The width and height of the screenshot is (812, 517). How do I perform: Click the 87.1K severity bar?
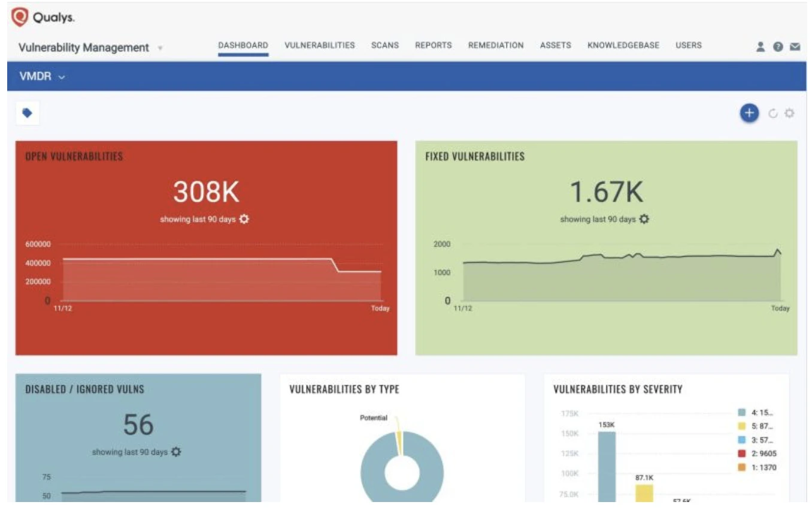(x=644, y=494)
